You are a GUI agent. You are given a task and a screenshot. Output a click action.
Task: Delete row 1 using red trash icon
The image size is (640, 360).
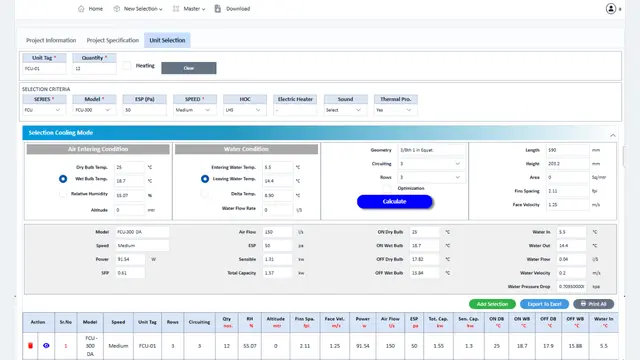pos(30,346)
